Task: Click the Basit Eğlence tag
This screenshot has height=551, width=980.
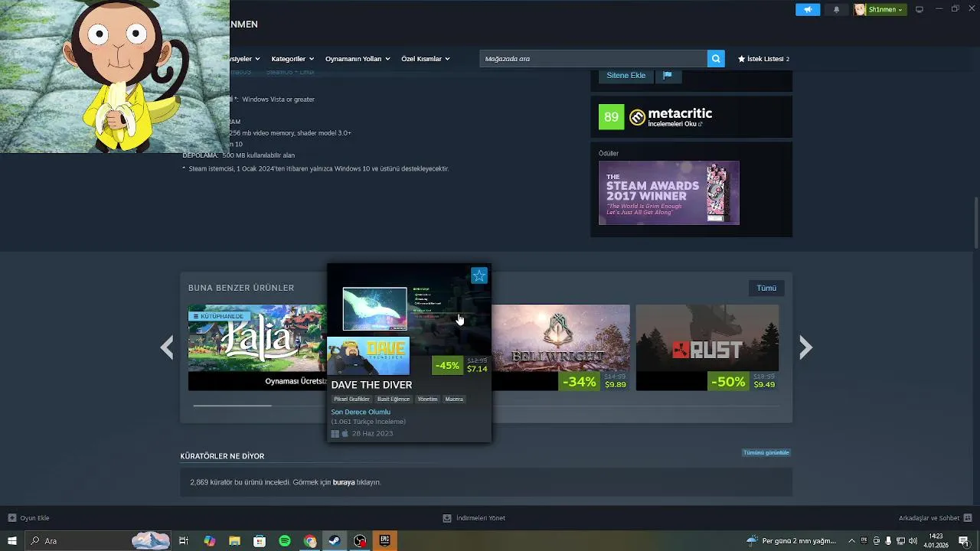Action: [394, 399]
